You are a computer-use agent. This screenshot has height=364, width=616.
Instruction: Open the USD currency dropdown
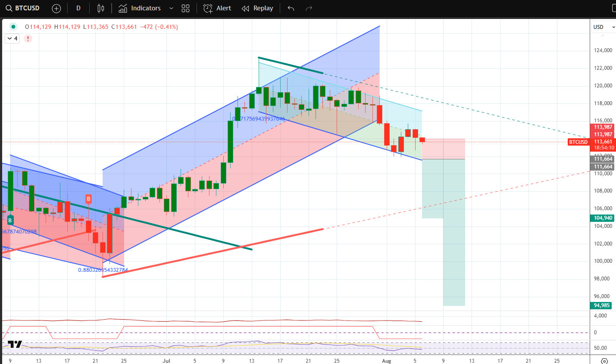[x=603, y=27]
